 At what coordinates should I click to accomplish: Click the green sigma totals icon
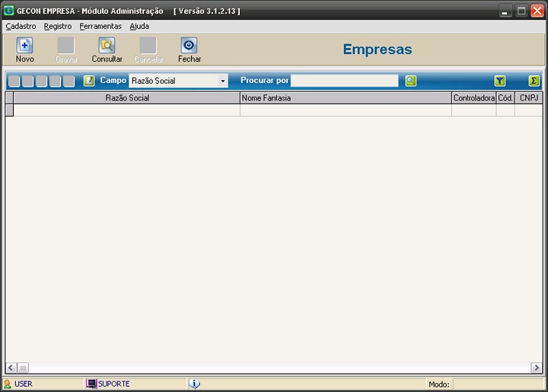(534, 81)
